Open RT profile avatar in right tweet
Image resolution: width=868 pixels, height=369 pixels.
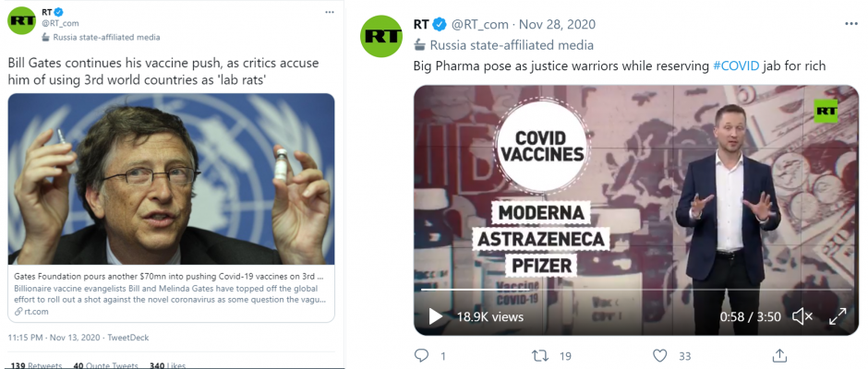pyautogui.click(x=381, y=37)
